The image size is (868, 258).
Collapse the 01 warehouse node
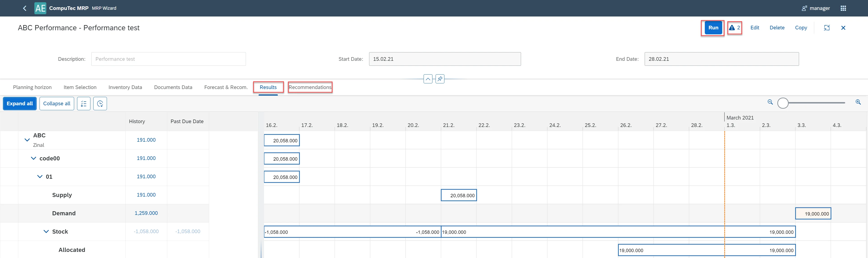[40, 176]
